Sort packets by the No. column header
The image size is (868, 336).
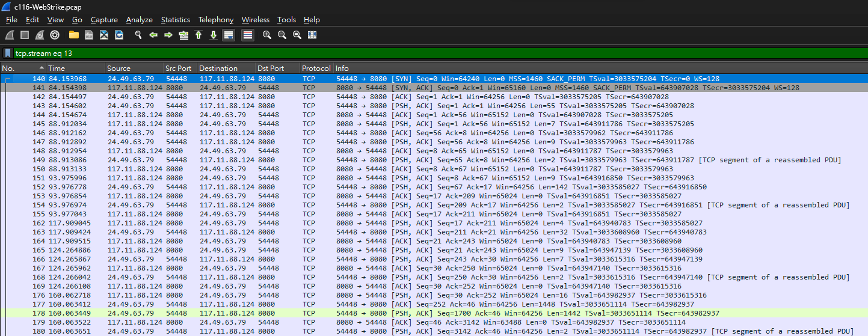23,69
